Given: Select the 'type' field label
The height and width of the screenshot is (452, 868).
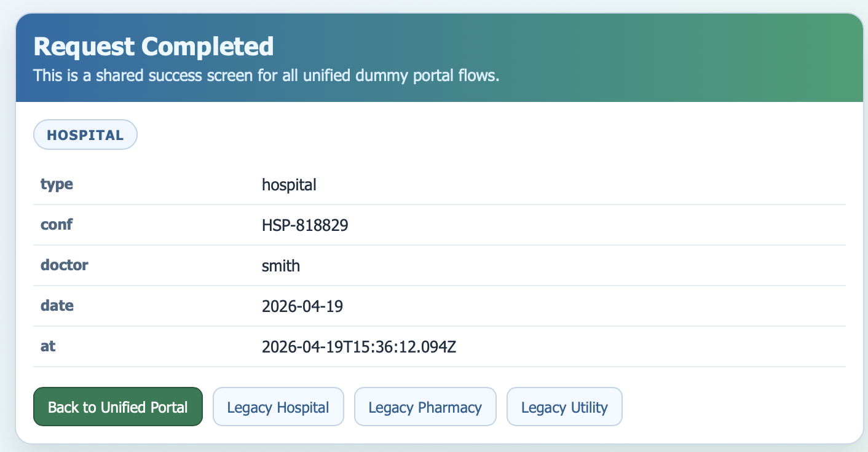Looking at the screenshot, I should [57, 184].
